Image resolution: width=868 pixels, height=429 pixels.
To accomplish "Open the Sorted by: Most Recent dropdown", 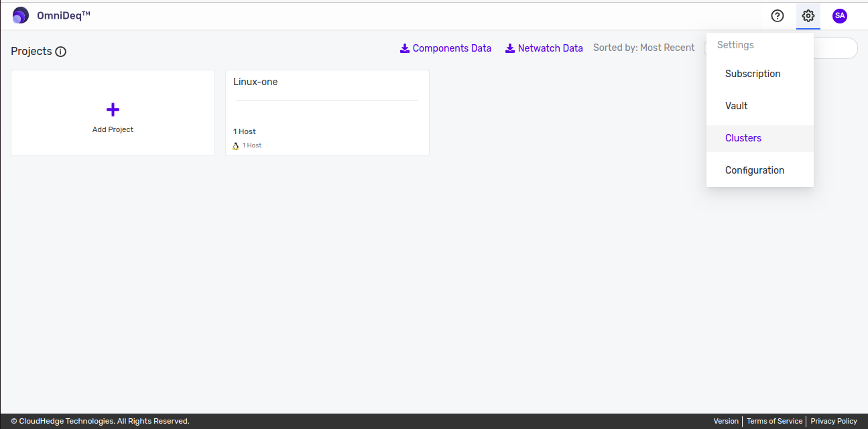I will [644, 48].
